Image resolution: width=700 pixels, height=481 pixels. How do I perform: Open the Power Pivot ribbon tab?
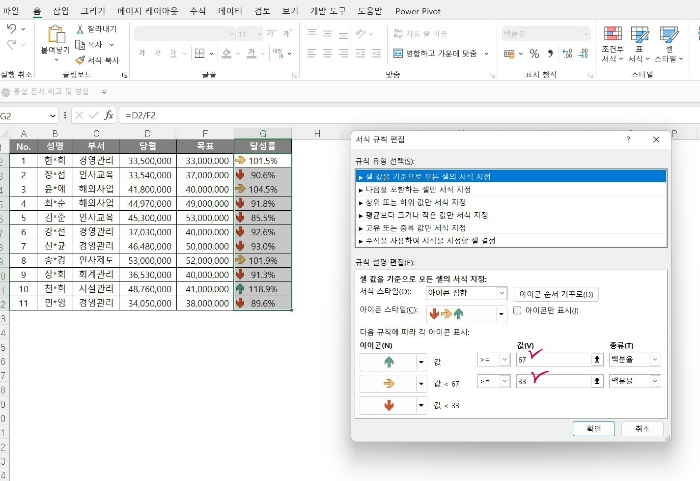click(x=418, y=11)
